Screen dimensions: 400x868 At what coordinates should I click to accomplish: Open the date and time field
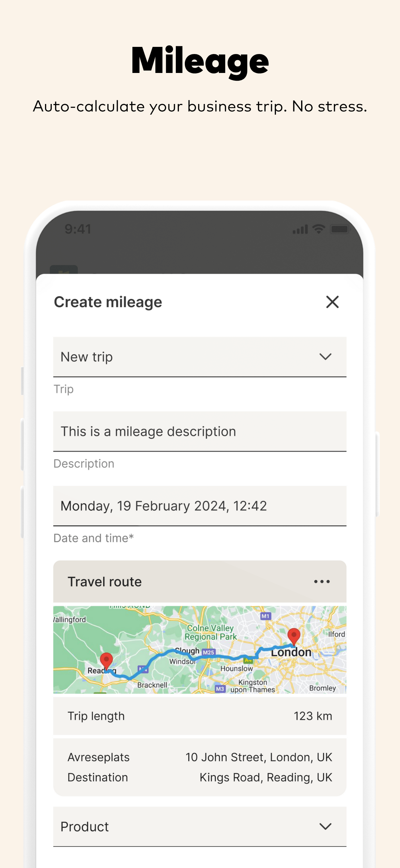tap(200, 506)
